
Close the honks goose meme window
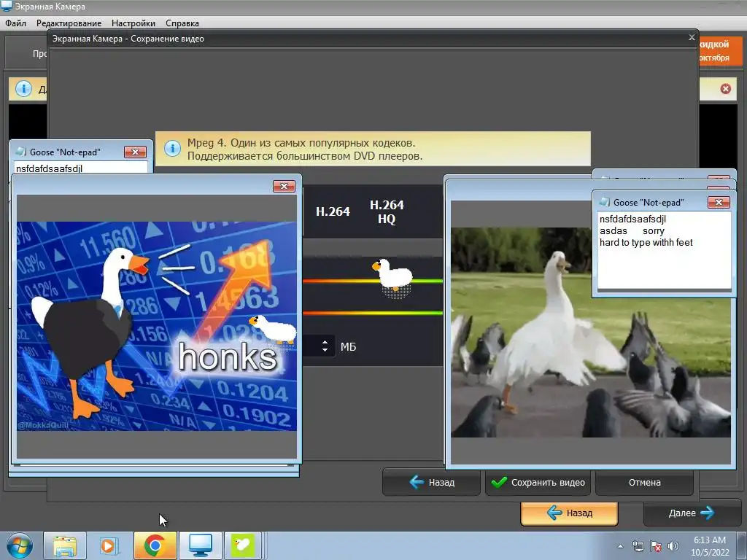point(284,186)
